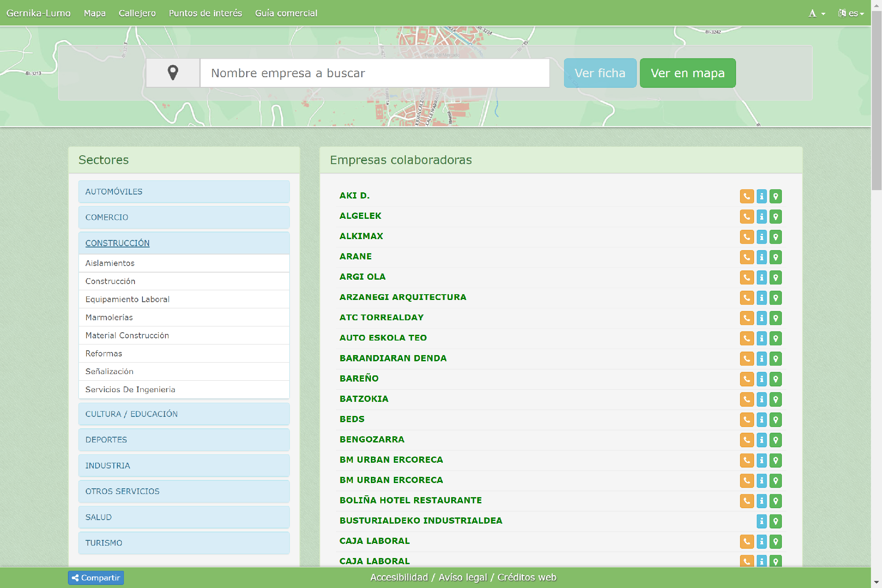Open info icon for ALGELEK
The width and height of the screenshot is (882, 588).
(762, 217)
